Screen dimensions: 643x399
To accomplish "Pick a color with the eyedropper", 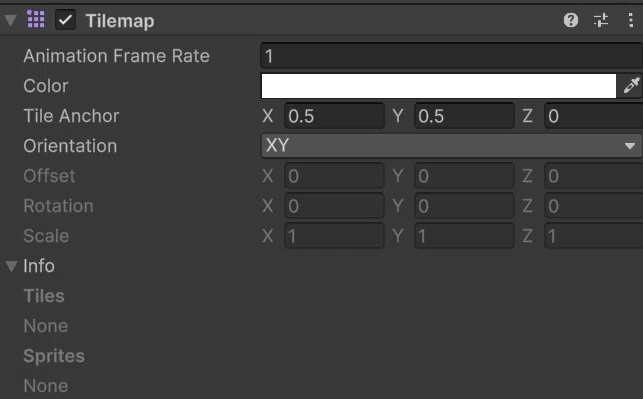I will (x=631, y=86).
